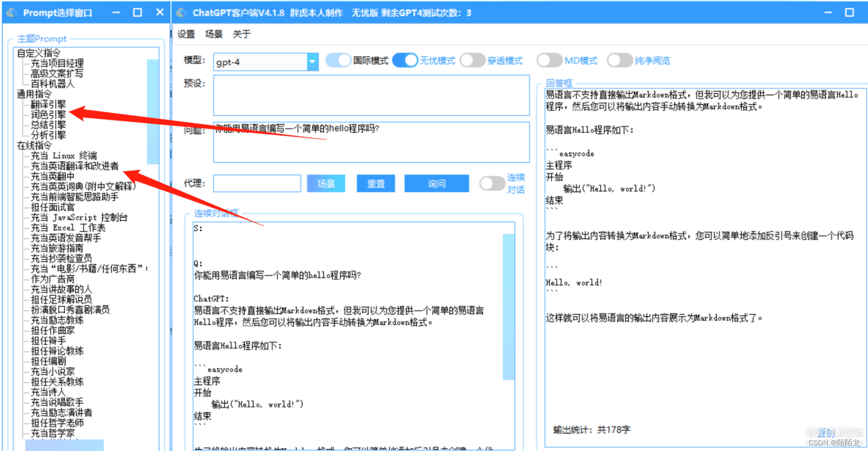Enable the 纯净阅览 switch
The image size is (868, 451).
pyautogui.click(x=620, y=60)
